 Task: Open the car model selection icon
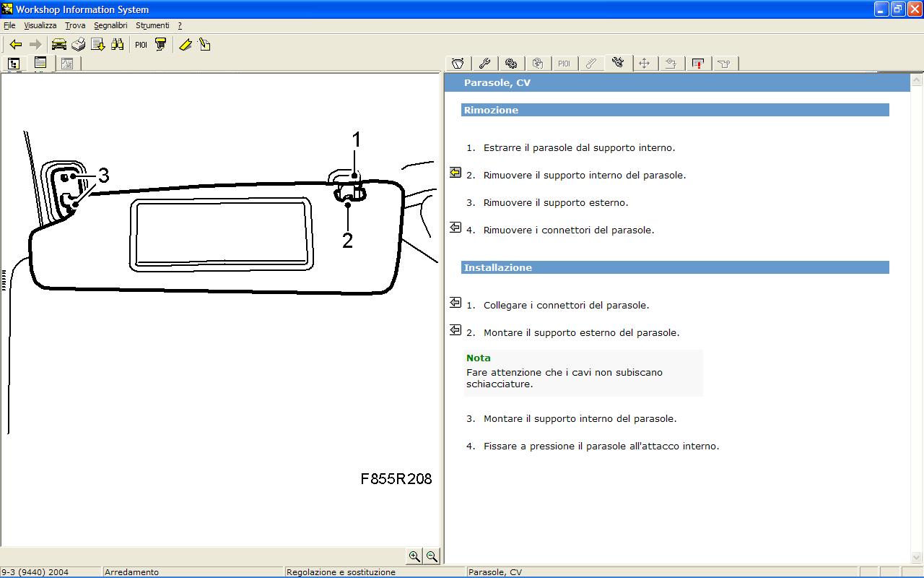[58, 45]
